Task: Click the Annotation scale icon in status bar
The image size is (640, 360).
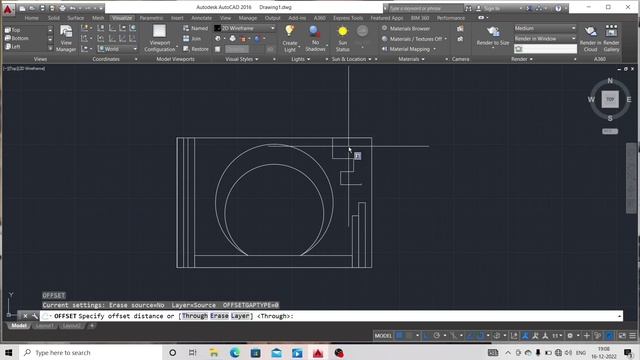Action: pyautogui.click(x=556, y=336)
